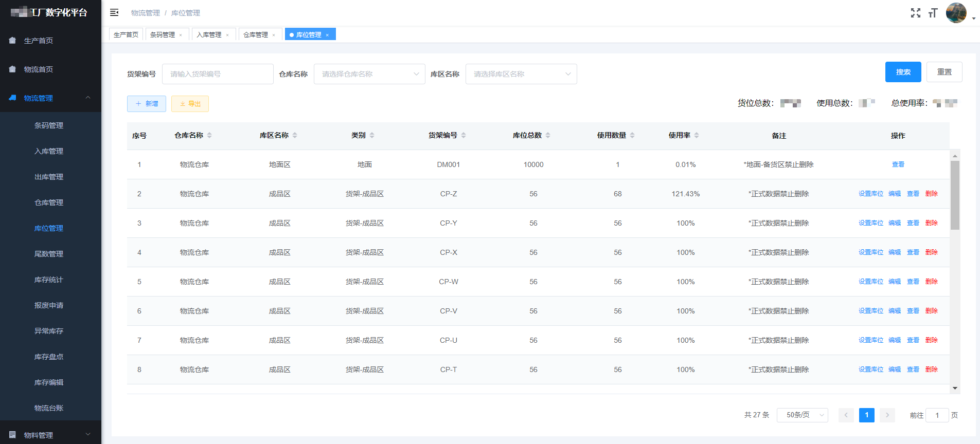The height and width of the screenshot is (444, 980).
Task: Click scroll-down arrow of table scrollbar
Action: [x=955, y=388]
